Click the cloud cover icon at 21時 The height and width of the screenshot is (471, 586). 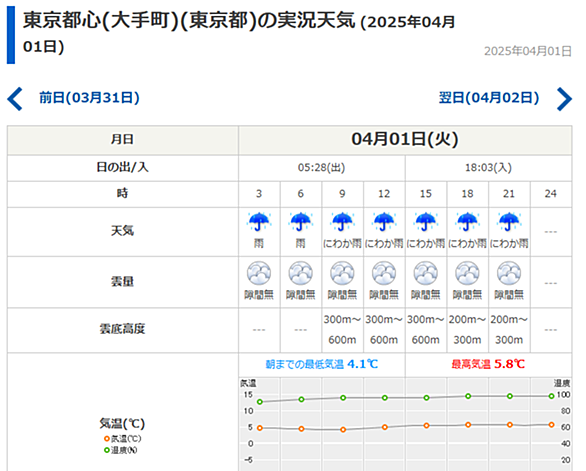pyautogui.click(x=509, y=273)
